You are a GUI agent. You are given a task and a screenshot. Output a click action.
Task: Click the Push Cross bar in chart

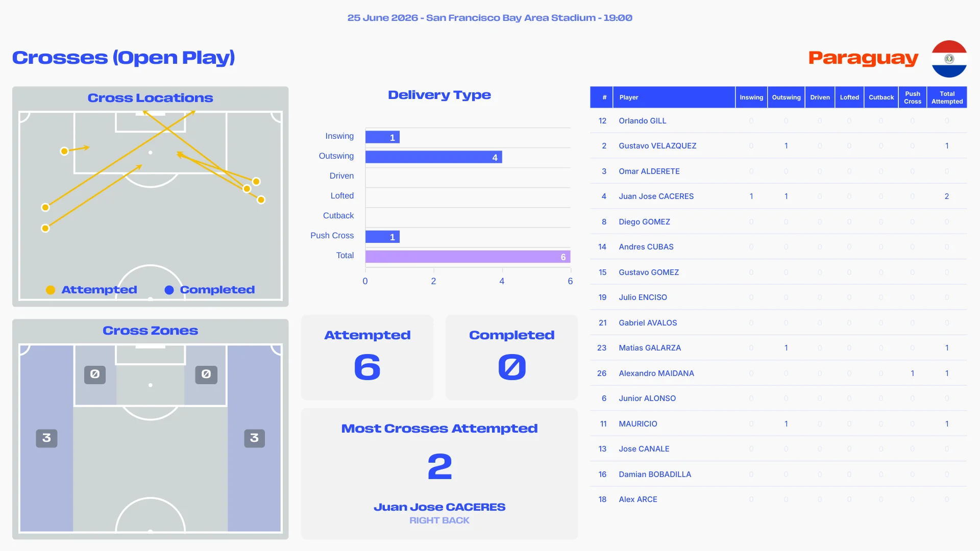click(x=382, y=237)
